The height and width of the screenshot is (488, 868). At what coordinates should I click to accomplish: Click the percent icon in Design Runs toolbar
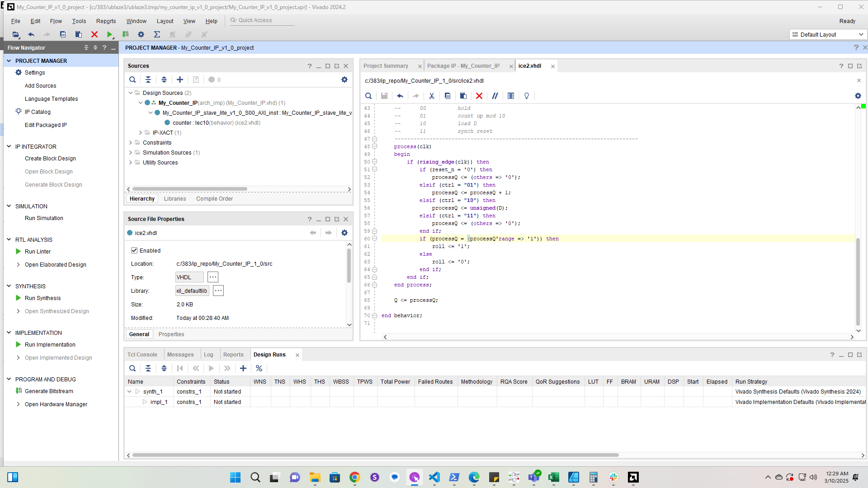pyautogui.click(x=259, y=368)
